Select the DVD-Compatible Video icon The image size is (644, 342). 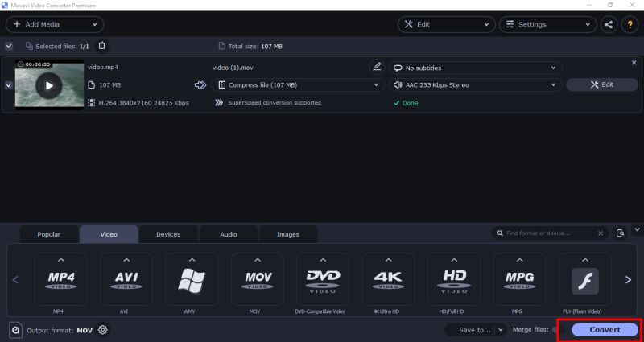pyautogui.click(x=323, y=279)
